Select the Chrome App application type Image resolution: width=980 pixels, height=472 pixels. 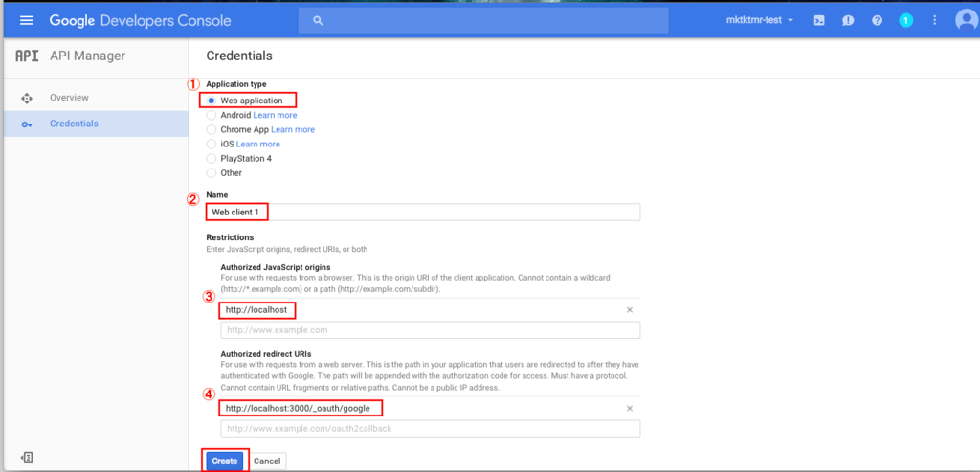coord(212,129)
